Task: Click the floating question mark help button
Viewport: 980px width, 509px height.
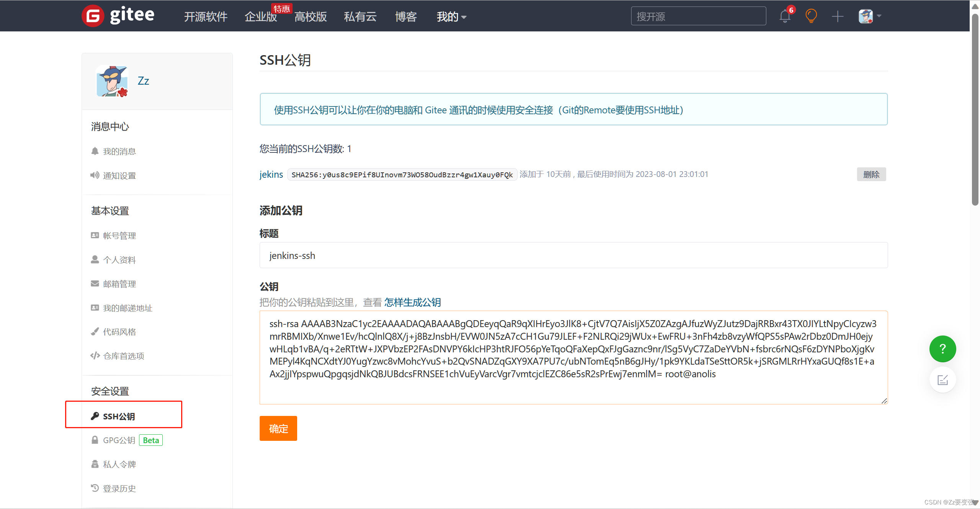Action: pos(942,349)
